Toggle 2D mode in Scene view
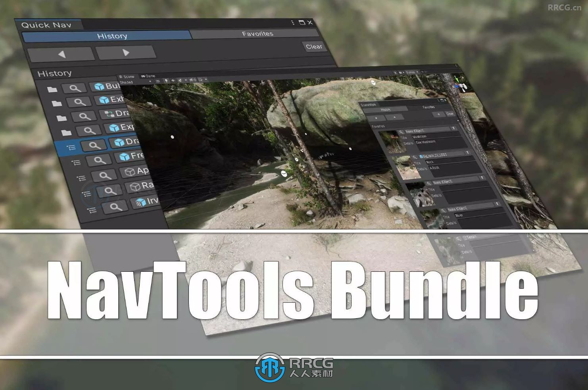The width and height of the screenshot is (588, 390). tap(158, 81)
